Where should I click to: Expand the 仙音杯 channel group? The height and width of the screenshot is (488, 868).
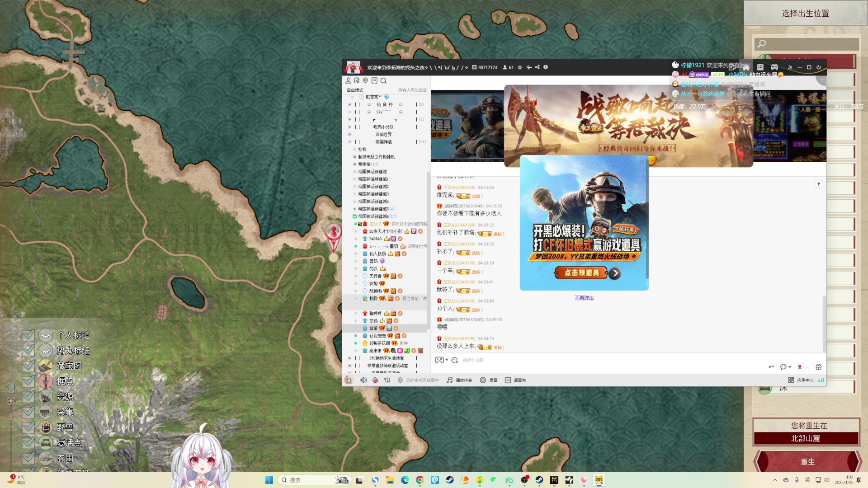pos(349,104)
